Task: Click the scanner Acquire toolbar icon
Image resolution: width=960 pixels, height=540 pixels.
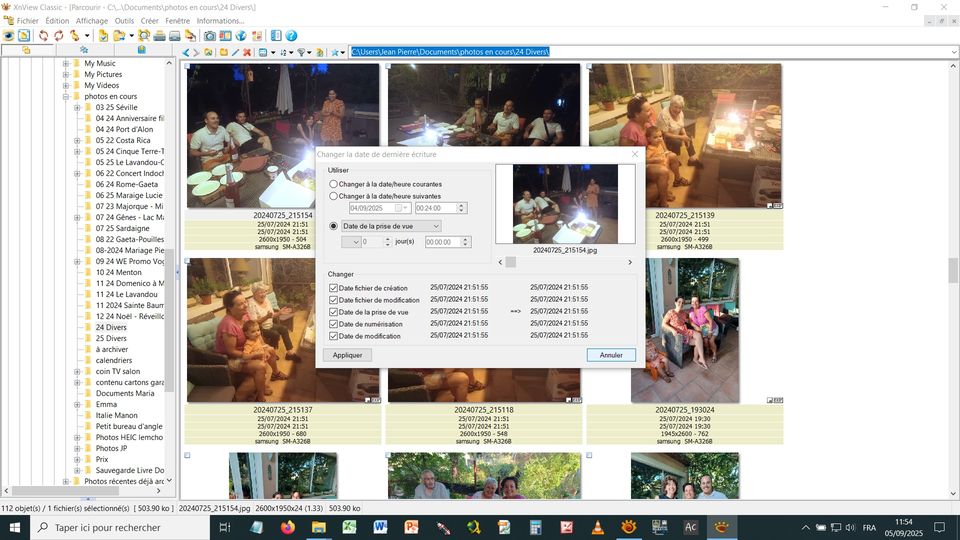Action: coord(174,36)
